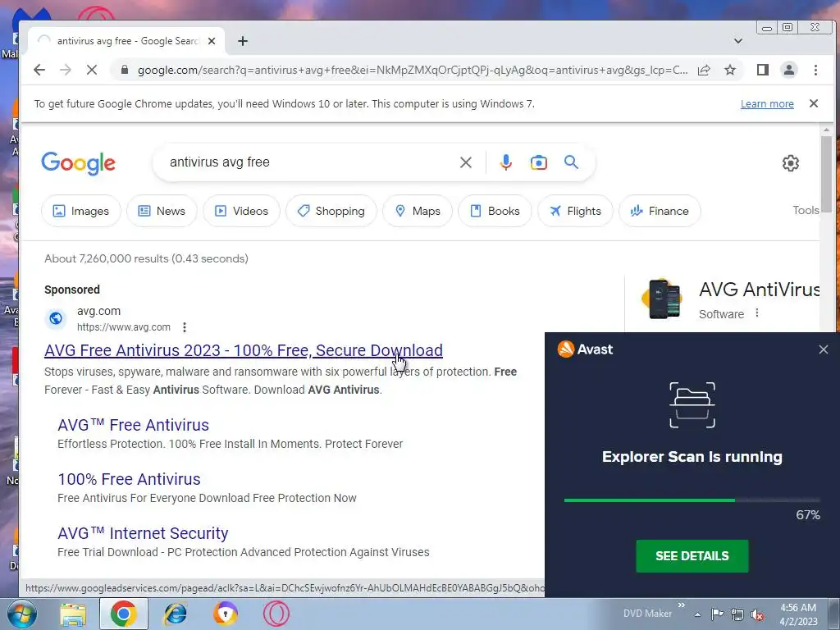Click SEE DETAILS in Avast popup
Screen dimensions: 840x630
tap(692, 556)
